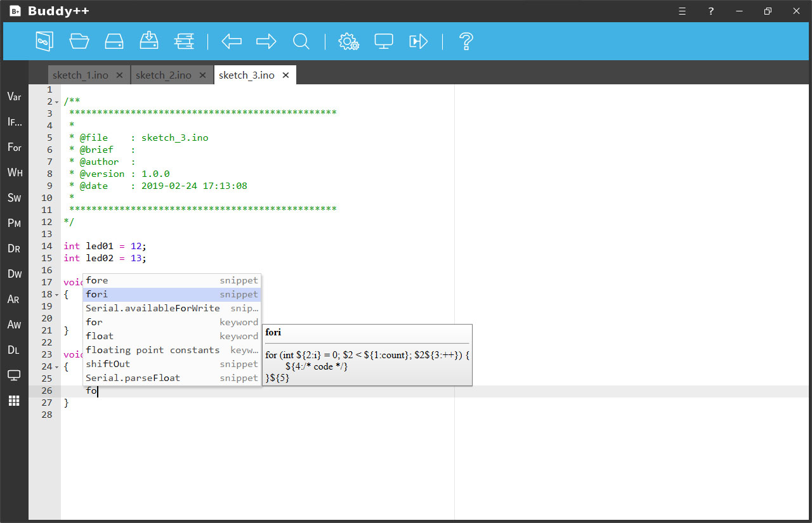Click the Dl sidebar button
Viewport: 812px width, 523px height.
[14, 350]
